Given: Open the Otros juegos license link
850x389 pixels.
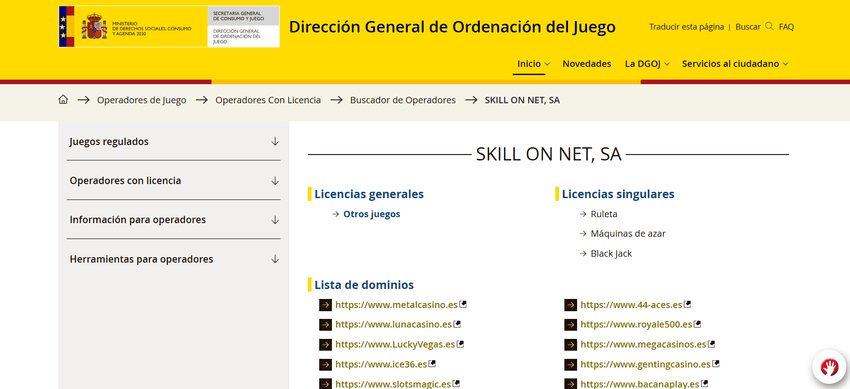Looking at the screenshot, I should click(x=371, y=214).
